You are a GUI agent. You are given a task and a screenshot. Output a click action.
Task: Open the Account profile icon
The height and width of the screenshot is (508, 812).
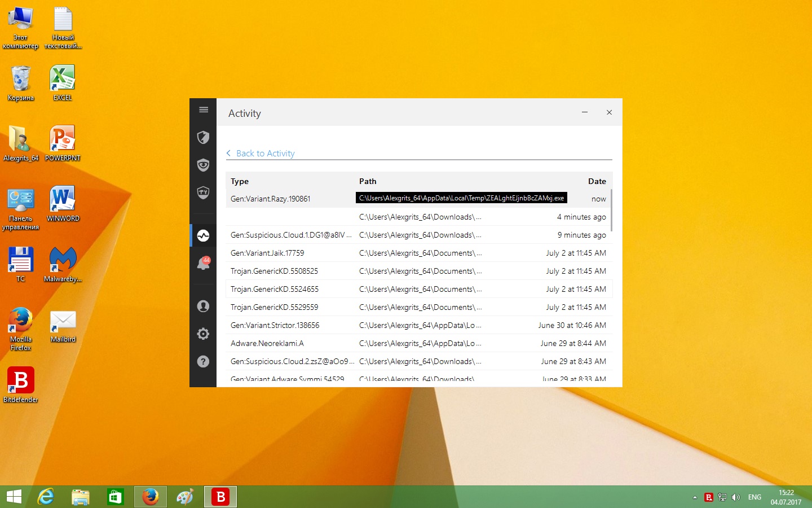(x=204, y=306)
